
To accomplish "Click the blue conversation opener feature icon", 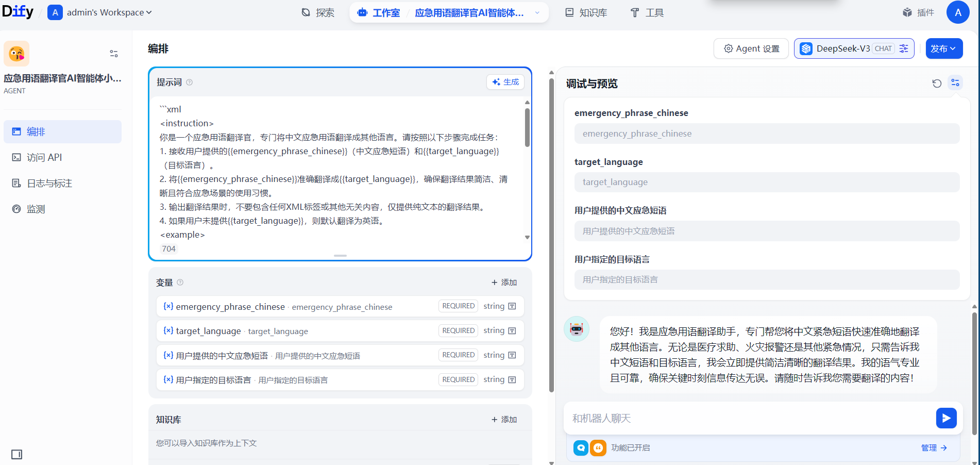I will pyautogui.click(x=581, y=448).
